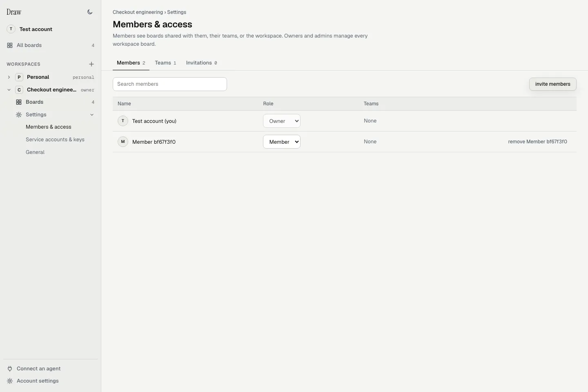Click the Connect an agent plug icon
The width and height of the screenshot is (588, 392).
(x=10, y=369)
